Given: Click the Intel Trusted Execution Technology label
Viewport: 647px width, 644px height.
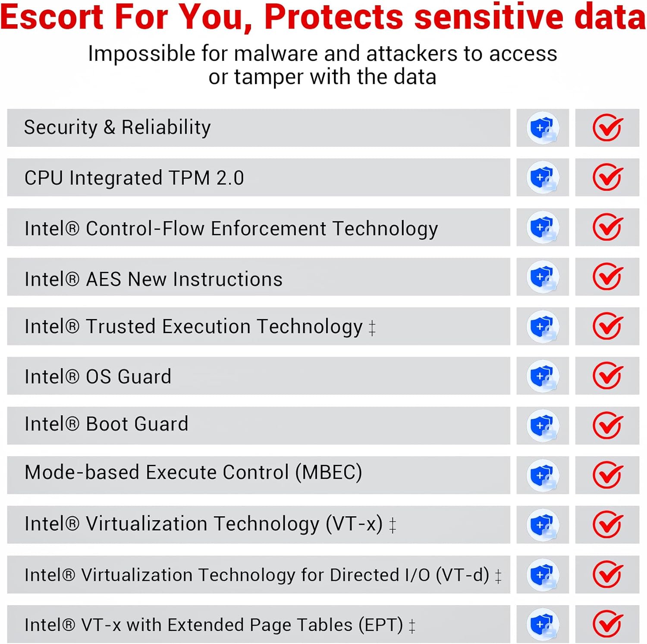Looking at the screenshot, I should click(194, 326).
